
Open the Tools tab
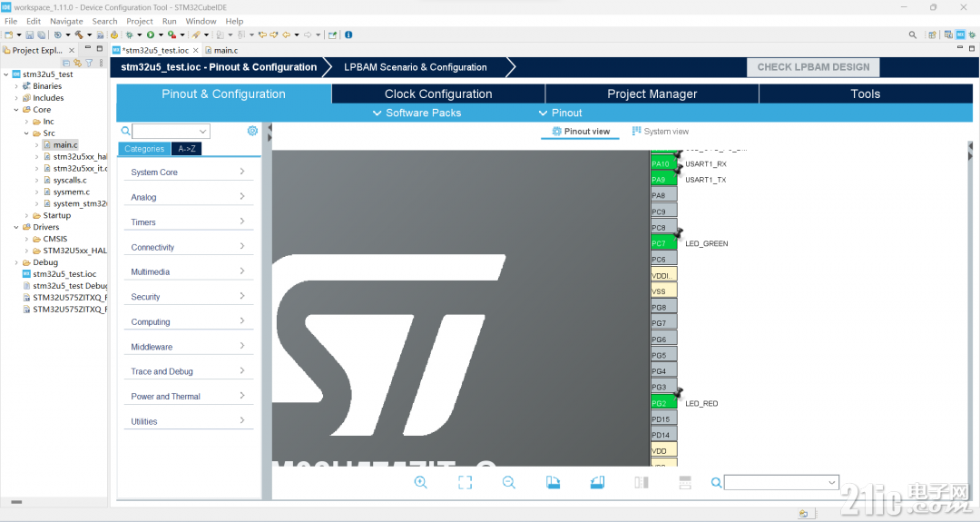click(x=865, y=94)
